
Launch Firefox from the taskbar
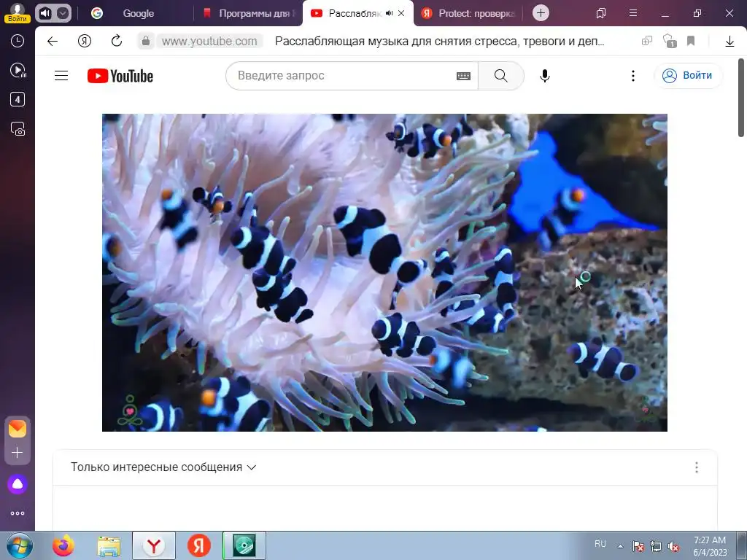pos(63,545)
